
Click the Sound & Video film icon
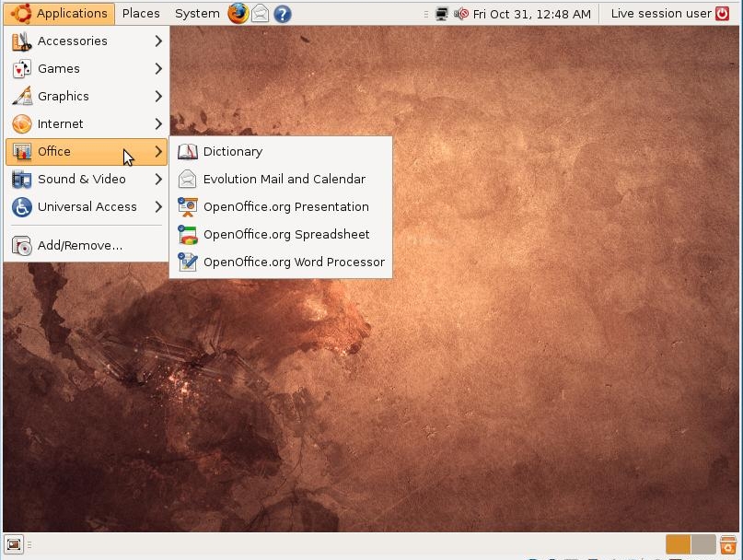coord(22,180)
